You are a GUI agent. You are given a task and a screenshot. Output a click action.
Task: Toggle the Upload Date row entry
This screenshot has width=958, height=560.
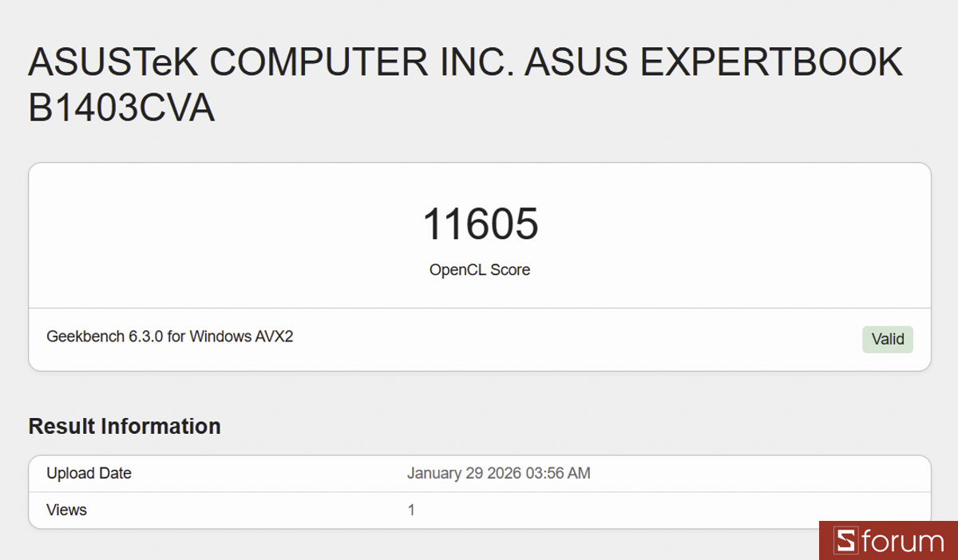(x=479, y=473)
